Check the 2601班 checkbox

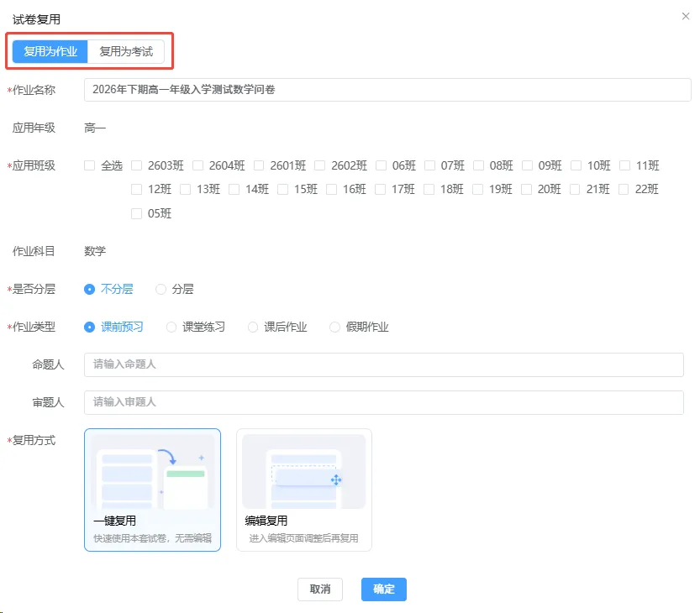point(259,165)
